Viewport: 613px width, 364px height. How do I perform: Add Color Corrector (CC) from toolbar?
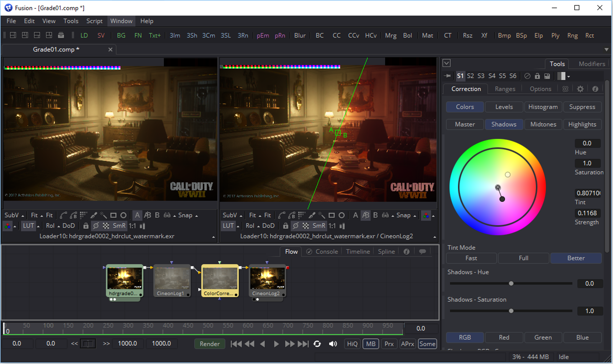pos(336,35)
